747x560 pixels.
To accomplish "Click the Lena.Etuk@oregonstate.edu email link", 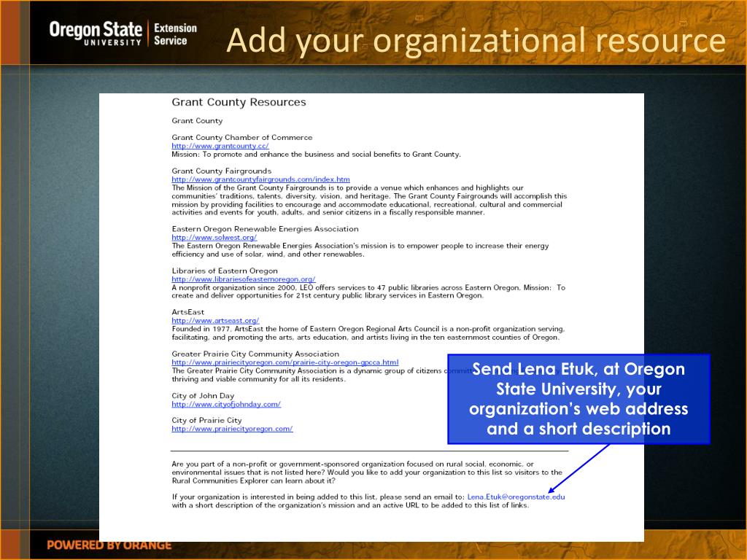I will pos(516,497).
